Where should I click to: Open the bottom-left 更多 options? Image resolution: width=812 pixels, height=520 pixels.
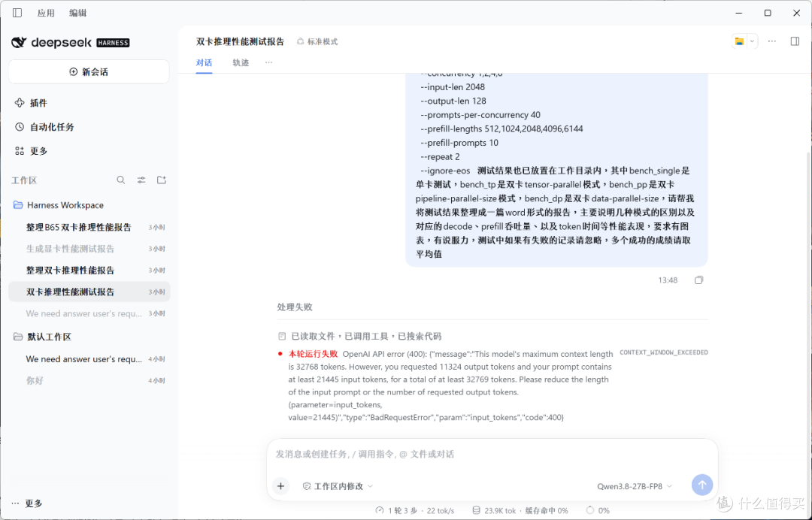tap(27, 503)
